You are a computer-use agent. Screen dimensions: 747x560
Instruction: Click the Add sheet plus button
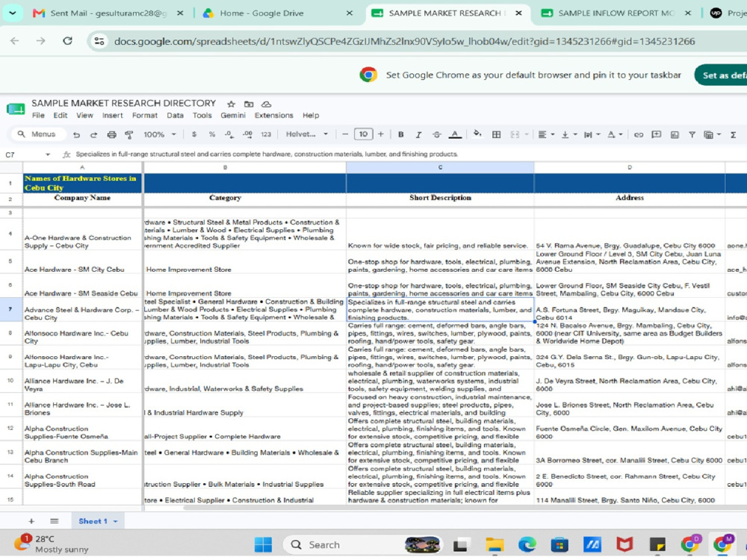point(31,521)
